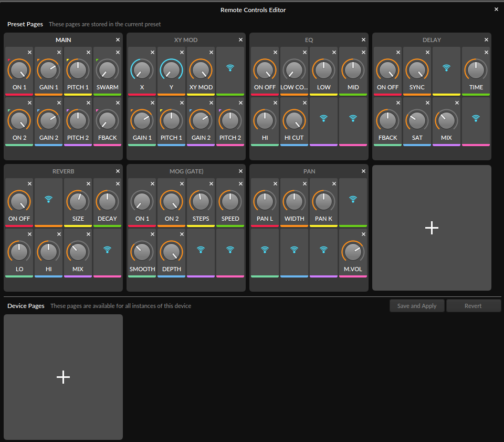Click Save and Apply
Screen dimensions: 504x442
click(x=417, y=306)
